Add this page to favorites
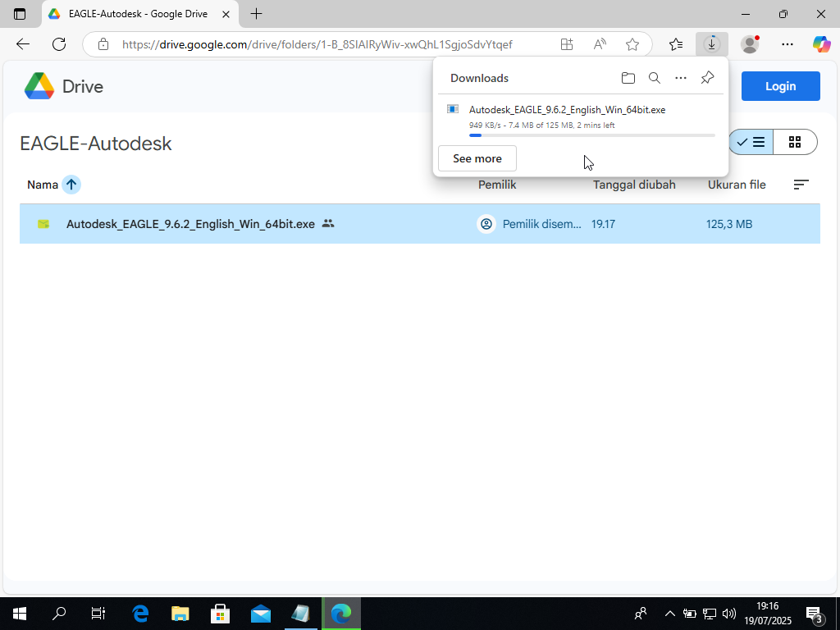840x630 pixels. [632, 44]
